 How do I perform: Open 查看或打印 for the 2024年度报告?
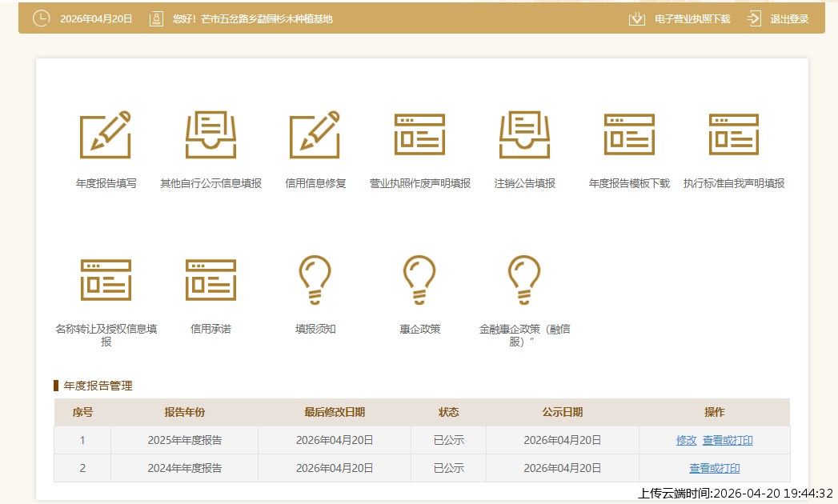[714, 468]
